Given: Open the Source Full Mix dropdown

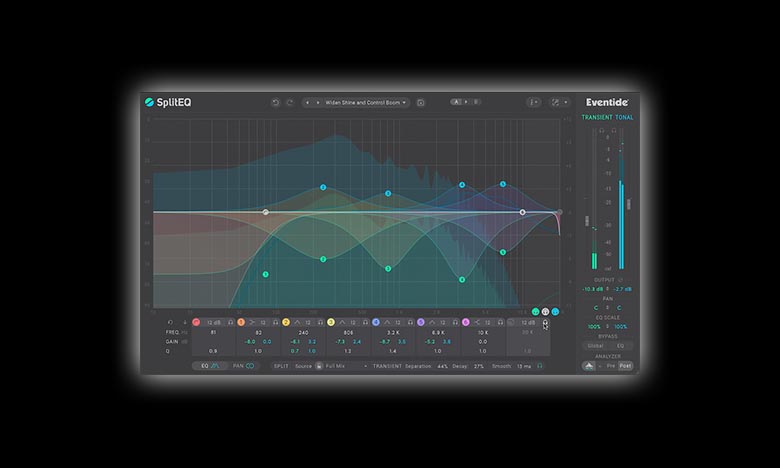Looking at the screenshot, I should pyautogui.click(x=331, y=366).
